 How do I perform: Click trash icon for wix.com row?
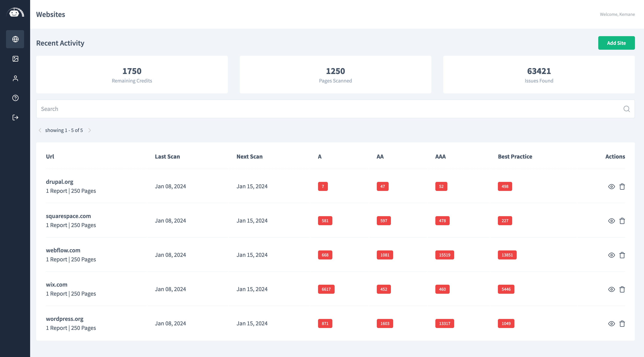pos(622,289)
